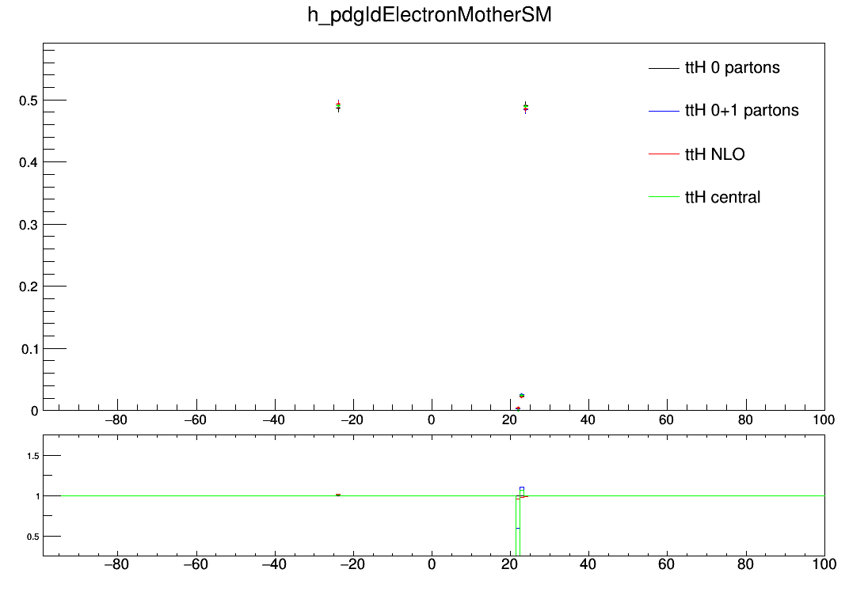868x611 pixels.
Task: Click ratio panel x-axis label -60
Action: coord(196,564)
